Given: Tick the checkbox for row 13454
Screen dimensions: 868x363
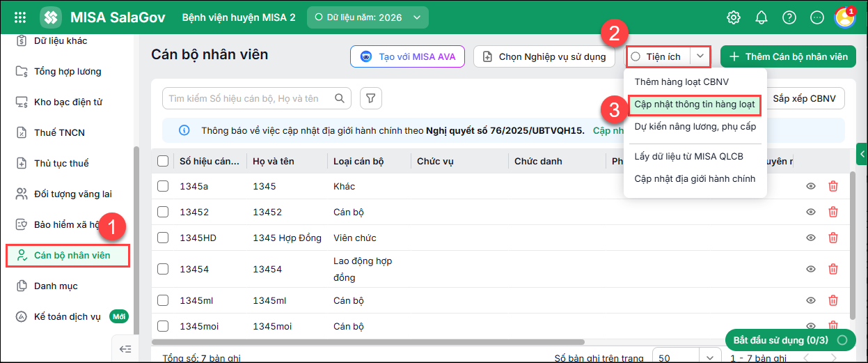Looking at the screenshot, I should [x=163, y=269].
